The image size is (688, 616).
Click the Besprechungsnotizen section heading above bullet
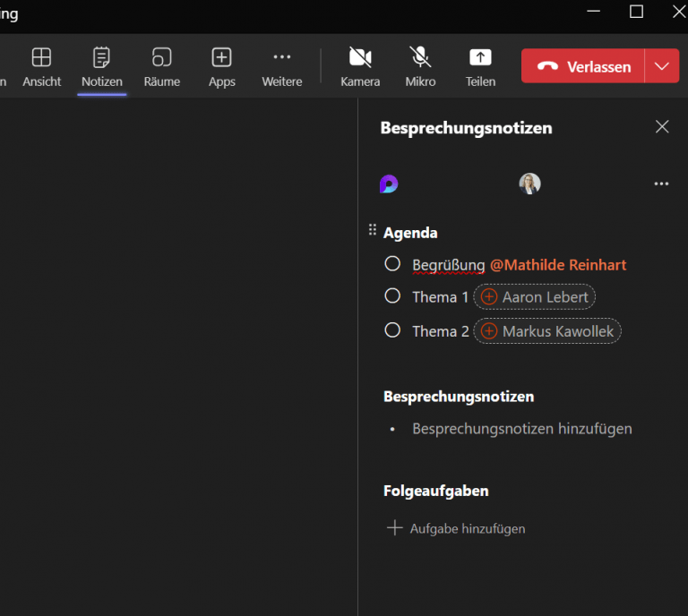coord(459,397)
